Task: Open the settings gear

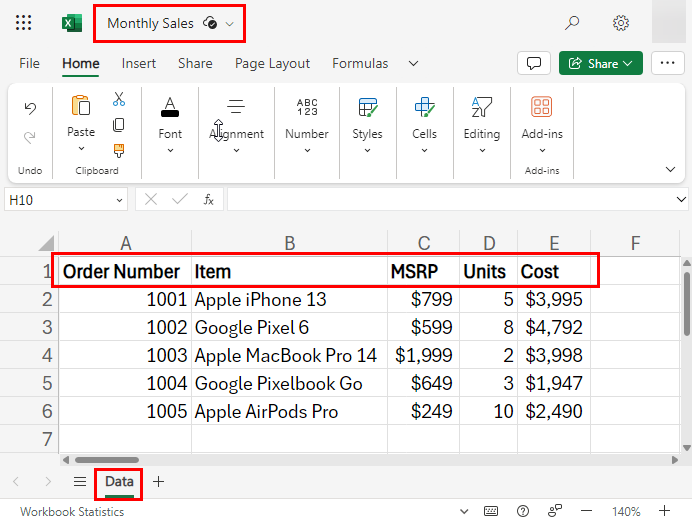Action: (621, 23)
